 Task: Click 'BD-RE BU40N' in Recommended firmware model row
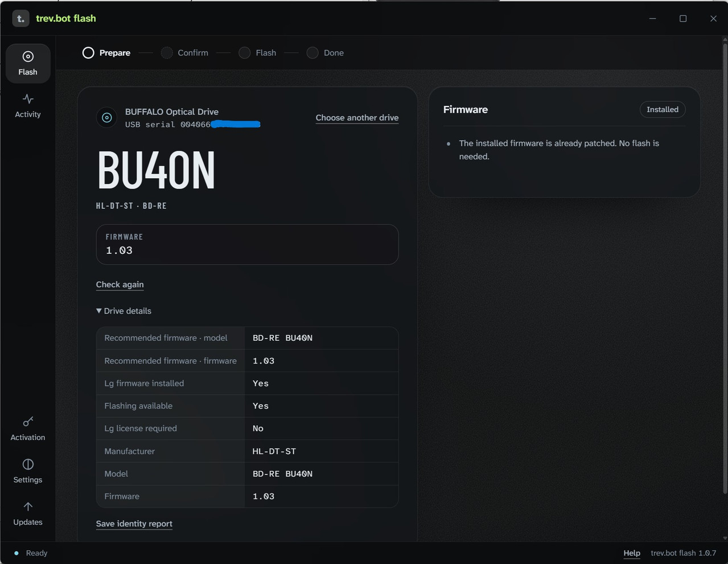coord(282,338)
